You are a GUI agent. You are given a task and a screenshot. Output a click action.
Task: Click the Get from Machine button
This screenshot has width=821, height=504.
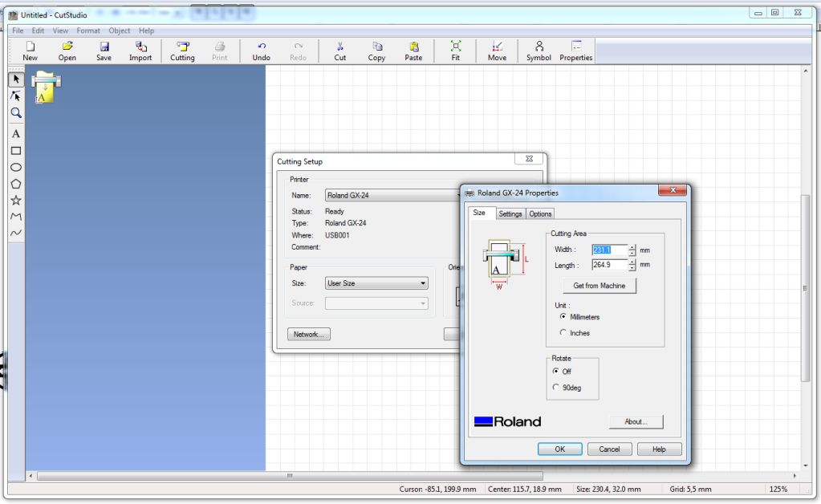click(x=599, y=286)
